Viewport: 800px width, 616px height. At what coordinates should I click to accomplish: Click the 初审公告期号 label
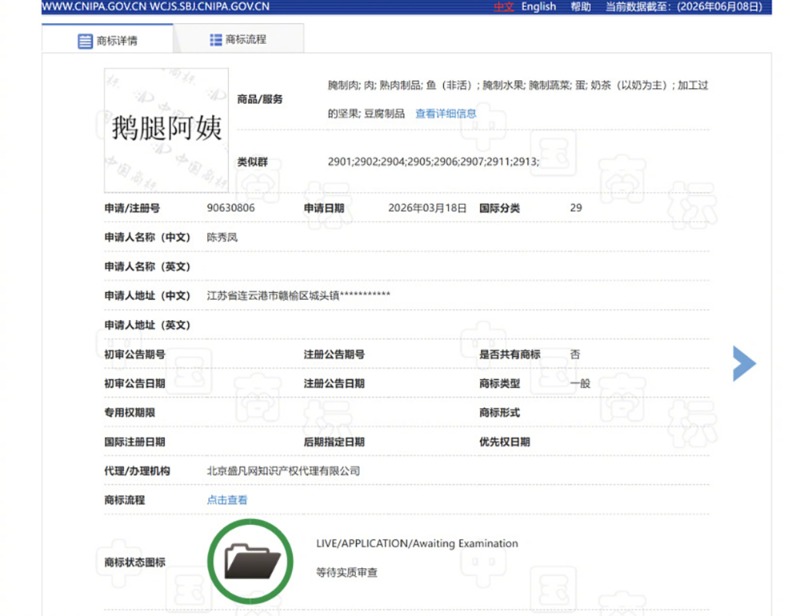pos(135,354)
